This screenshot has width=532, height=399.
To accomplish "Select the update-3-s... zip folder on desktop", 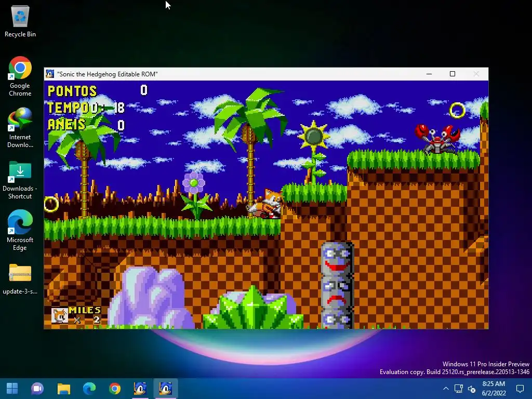I will pyautogui.click(x=20, y=279).
